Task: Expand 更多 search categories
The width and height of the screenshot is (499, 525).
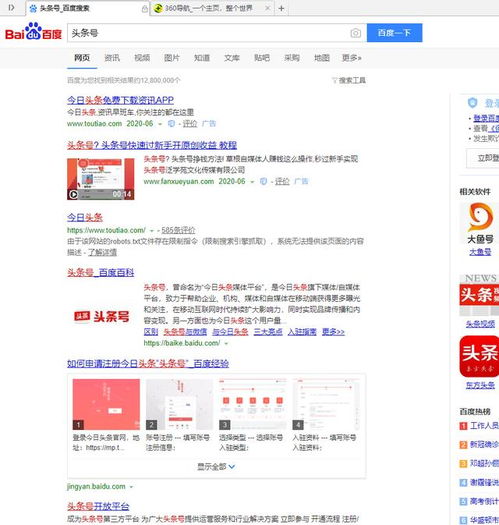Action: coord(352,58)
